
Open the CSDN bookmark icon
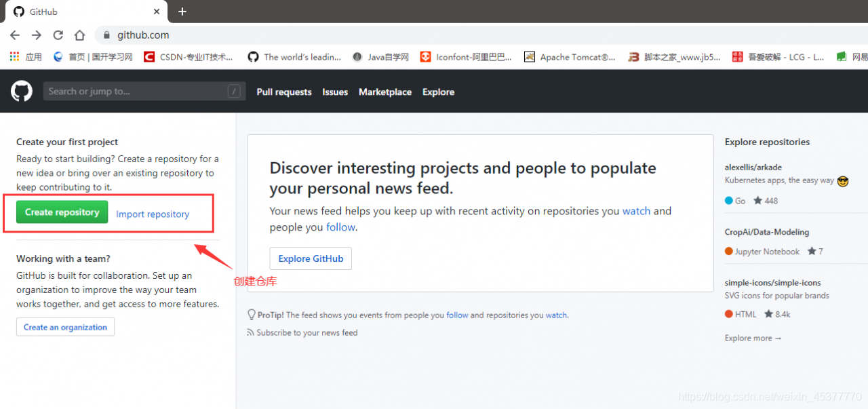pos(149,57)
